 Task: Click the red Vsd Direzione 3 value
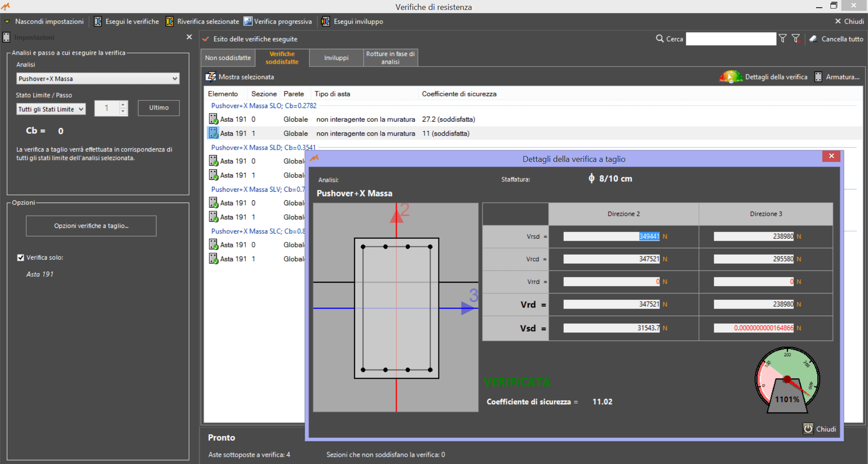pyautogui.click(x=754, y=328)
